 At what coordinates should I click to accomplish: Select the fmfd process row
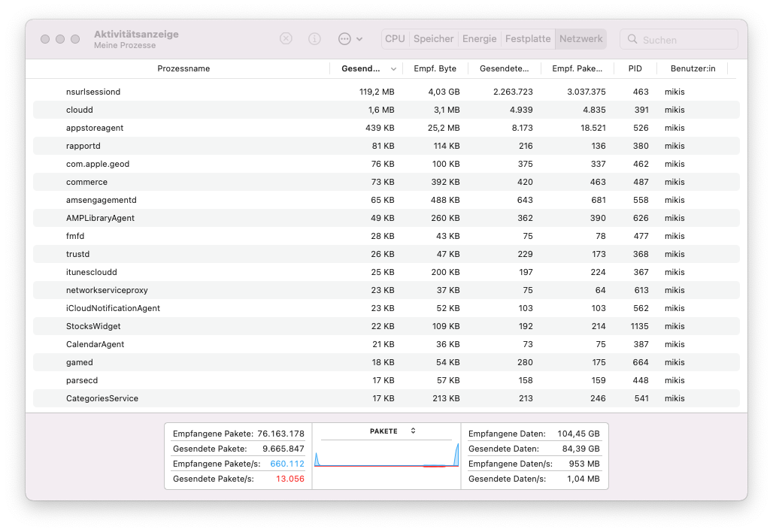pos(386,236)
